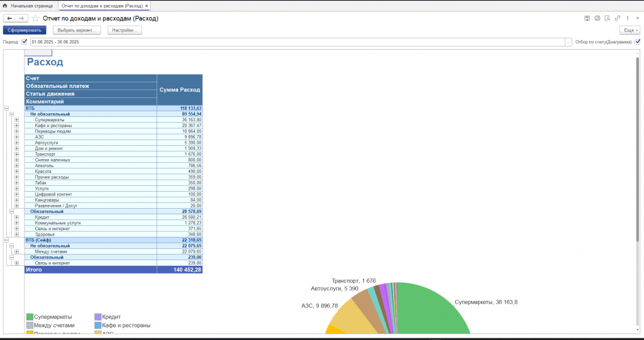Click the home icon on Начальная страница tab
Viewport: 644px width, 340px height.
pos(5,6)
